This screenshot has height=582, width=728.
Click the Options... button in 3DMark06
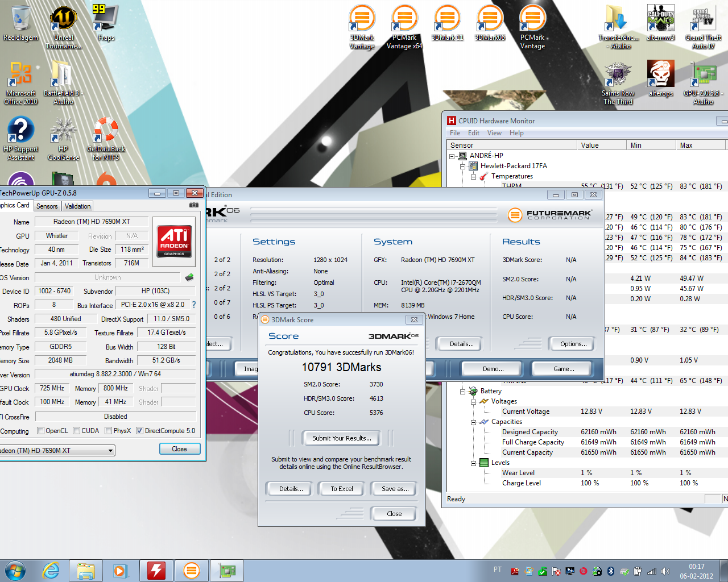(573, 344)
